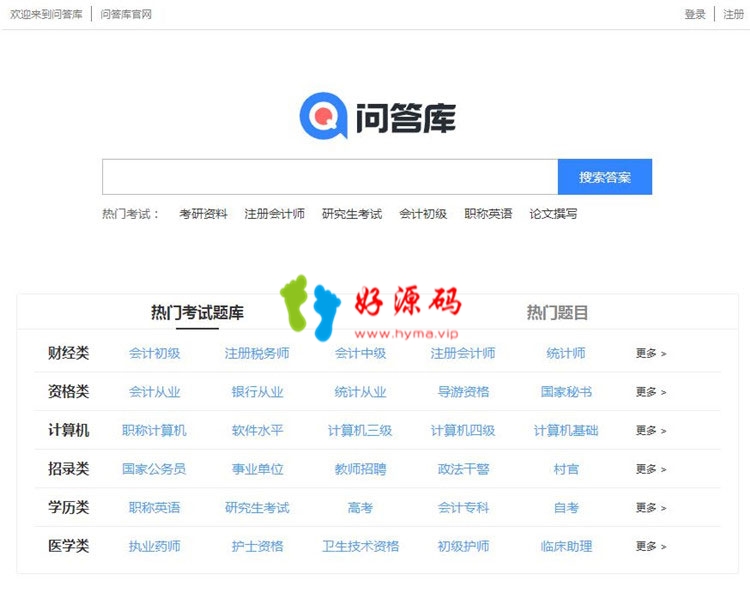Open 研究生考试 in the 学历类 row

(257, 507)
